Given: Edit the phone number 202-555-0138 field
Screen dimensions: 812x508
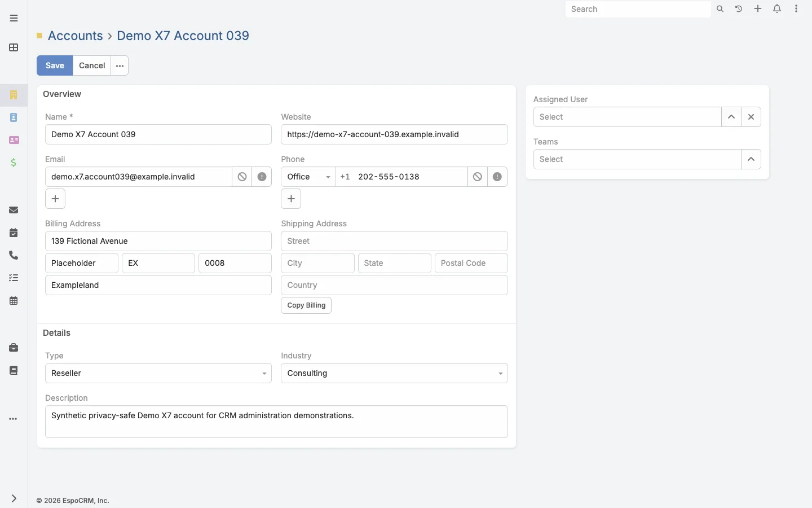Looking at the screenshot, I should click(401, 177).
